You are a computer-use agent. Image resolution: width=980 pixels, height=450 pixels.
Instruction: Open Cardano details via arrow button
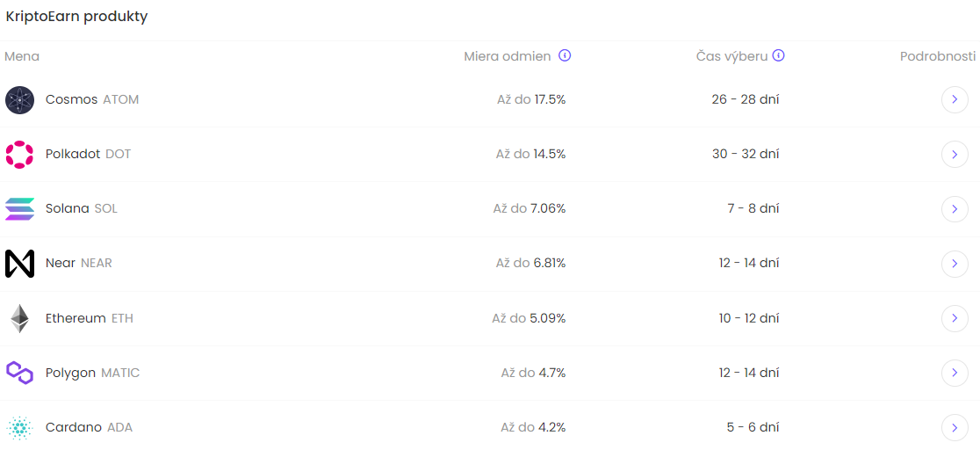(x=955, y=428)
